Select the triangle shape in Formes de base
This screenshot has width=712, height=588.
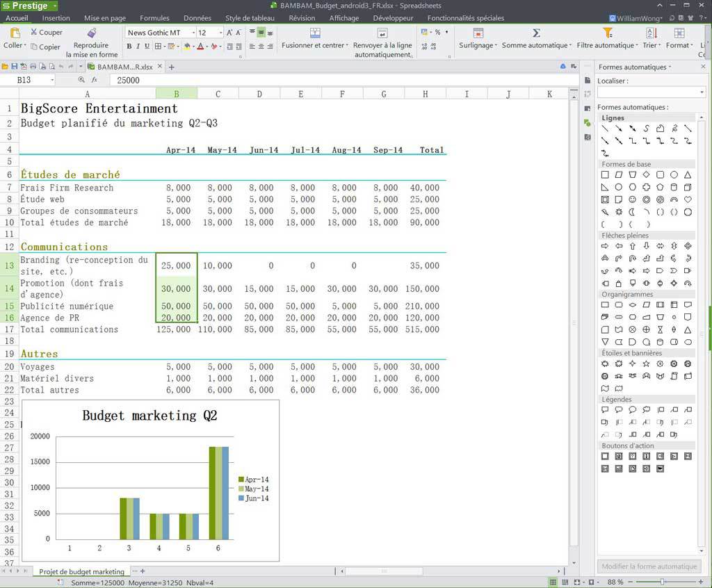click(x=688, y=175)
